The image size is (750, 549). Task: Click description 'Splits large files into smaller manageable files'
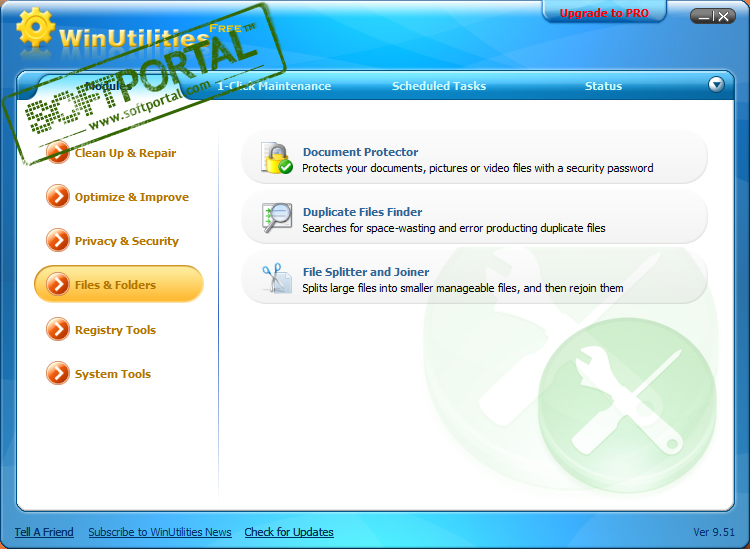[463, 288]
